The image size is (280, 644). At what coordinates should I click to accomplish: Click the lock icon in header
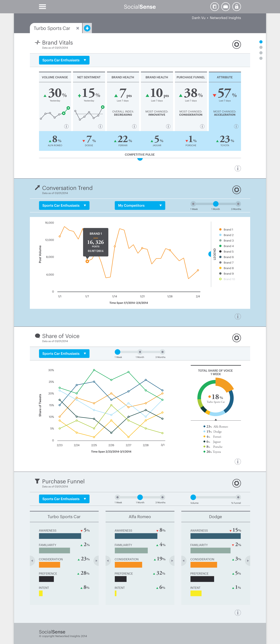tap(237, 7)
